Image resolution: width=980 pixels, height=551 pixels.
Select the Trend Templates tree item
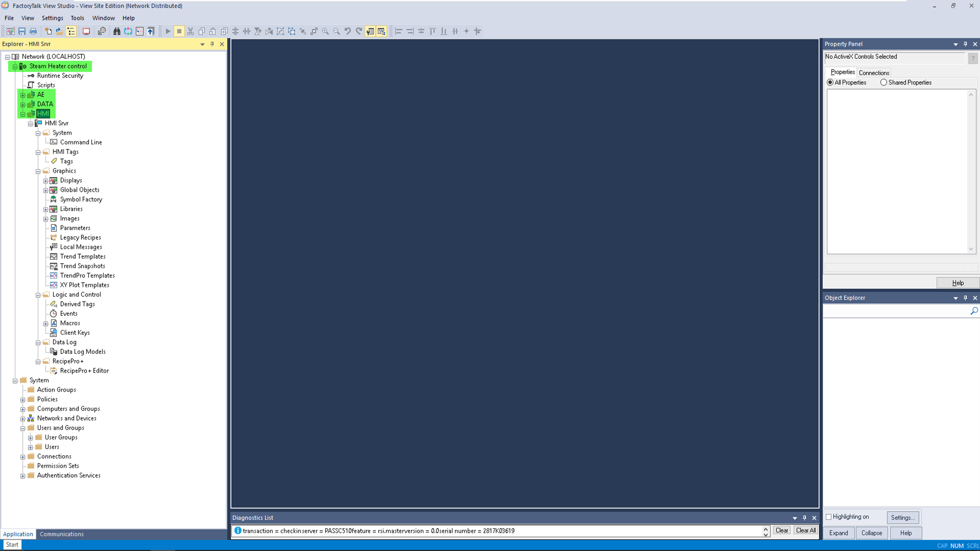tap(82, 256)
